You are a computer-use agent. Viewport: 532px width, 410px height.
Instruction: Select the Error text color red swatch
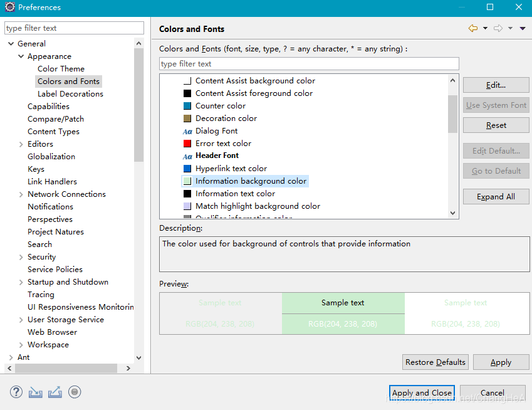click(187, 144)
